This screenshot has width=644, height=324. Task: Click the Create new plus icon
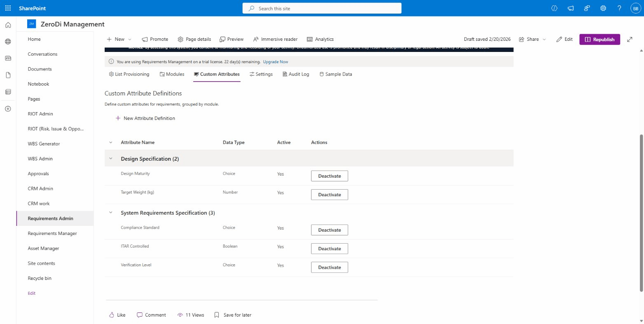point(8,108)
